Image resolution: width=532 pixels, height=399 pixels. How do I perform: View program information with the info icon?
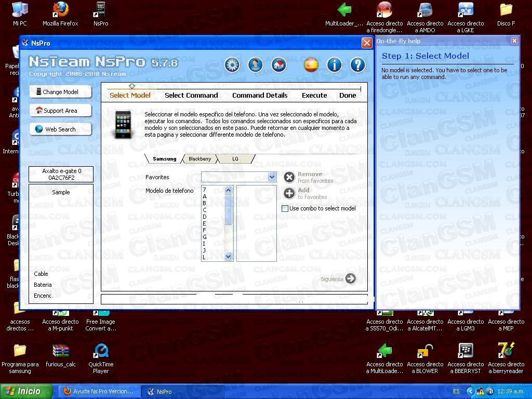(334, 65)
